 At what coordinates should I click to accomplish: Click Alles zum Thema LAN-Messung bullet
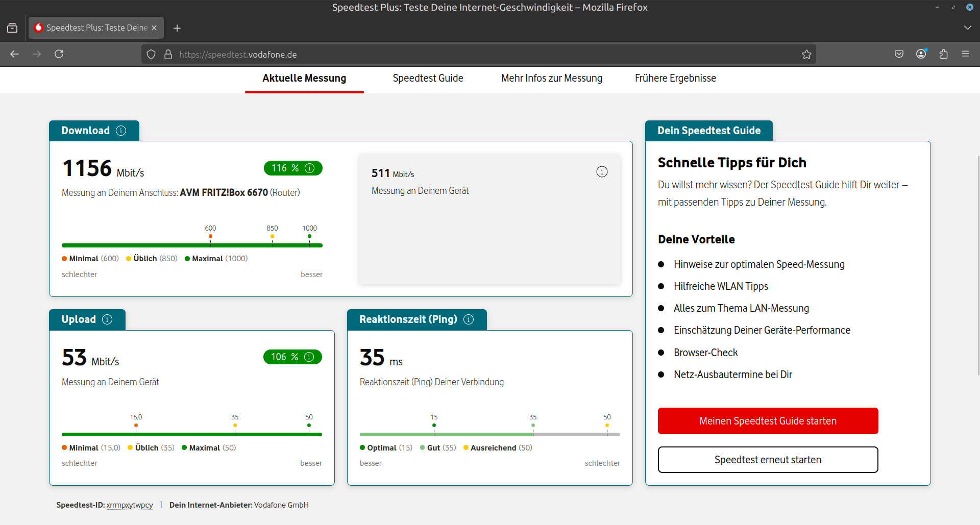pyautogui.click(x=741, y=308)
